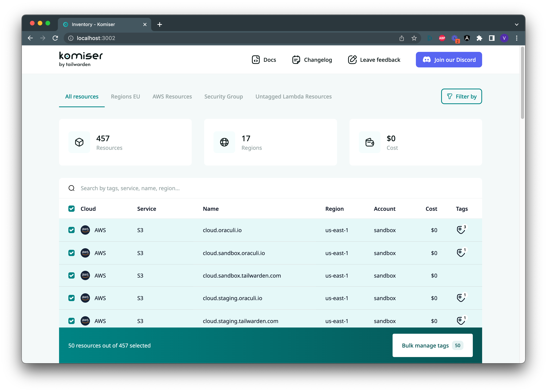The height and width of the screenshot is (392, 547).
Task: Click the Cost column header
Action: coord(431,209)
